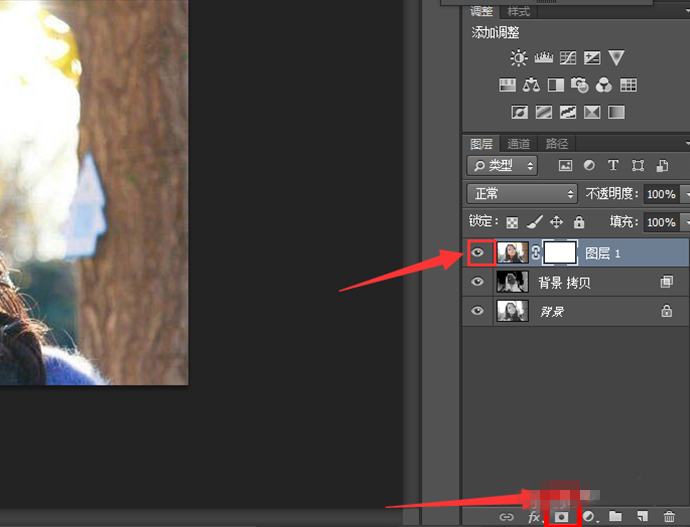The width and height of the screenshot is (690, 527).
Task: Add an Exposure adjustment
Action: click(592, 58)
